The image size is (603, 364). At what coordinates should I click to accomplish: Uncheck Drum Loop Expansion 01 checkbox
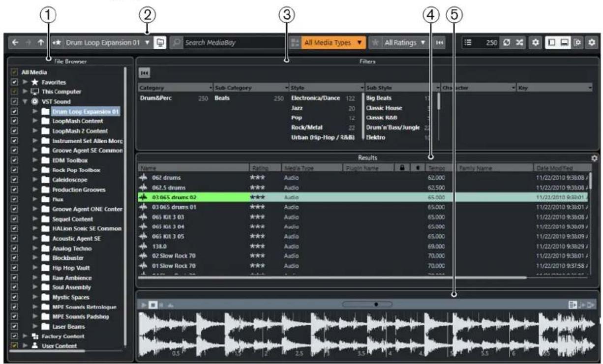pos(14,111)
